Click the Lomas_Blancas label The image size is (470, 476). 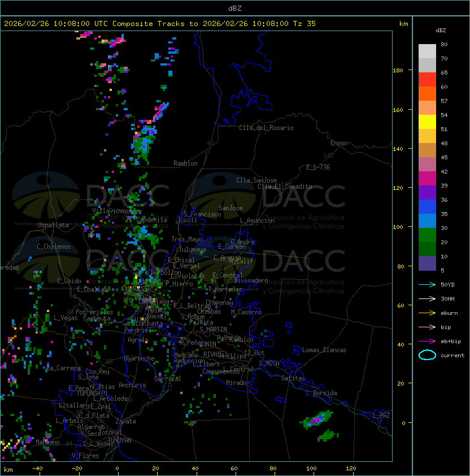point(324,350)
